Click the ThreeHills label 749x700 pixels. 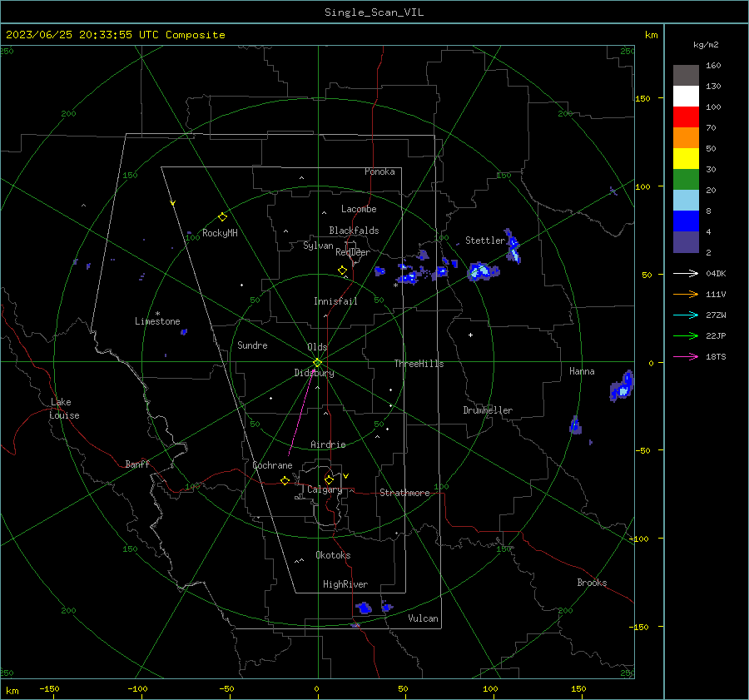click(x=419, y=364)
